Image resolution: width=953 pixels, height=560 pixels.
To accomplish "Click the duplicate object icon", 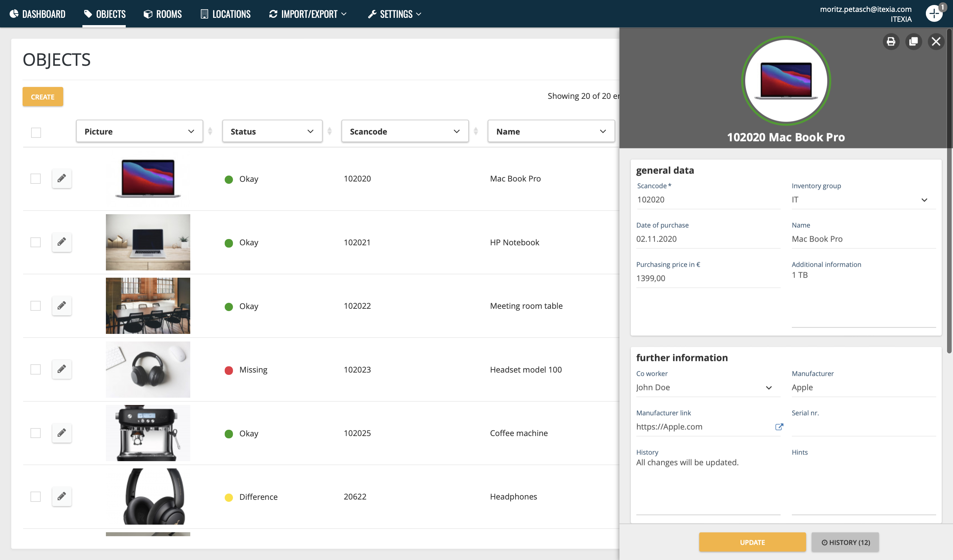I will pos(913,42).
